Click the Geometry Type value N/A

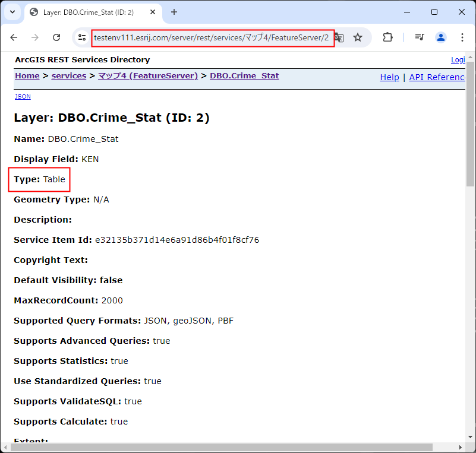(101, 199)
